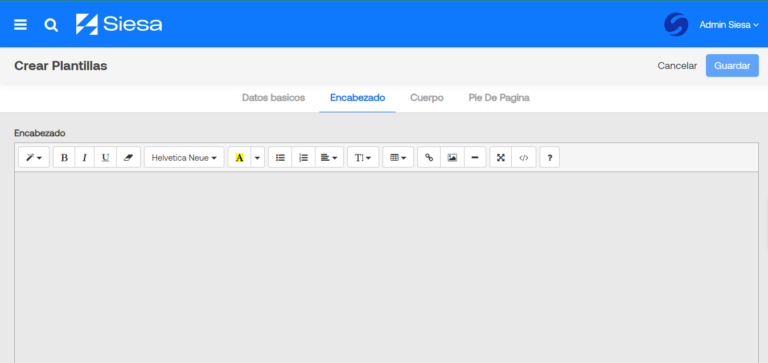Image resolution: width=768 pixels, height=363 pixels.
Task: Click the Siesa logo
Action: point(119,24)
